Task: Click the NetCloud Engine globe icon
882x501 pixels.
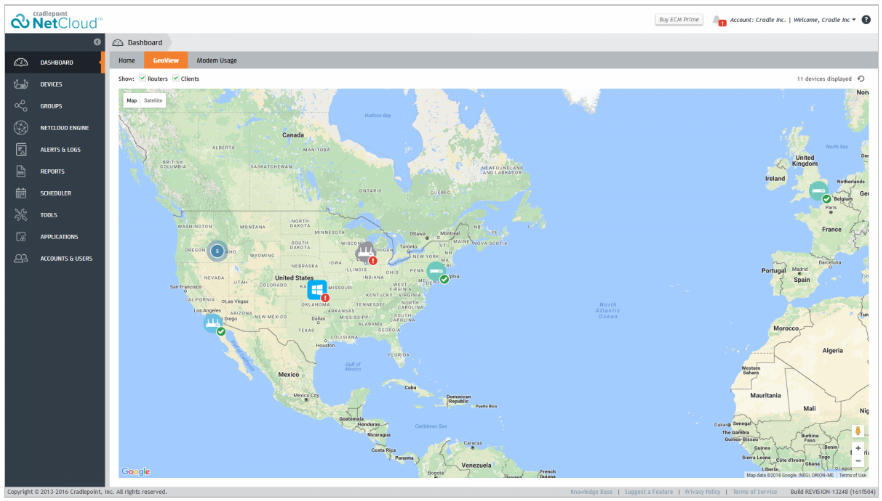Action: pyautogui.click(x=21, y=128)
